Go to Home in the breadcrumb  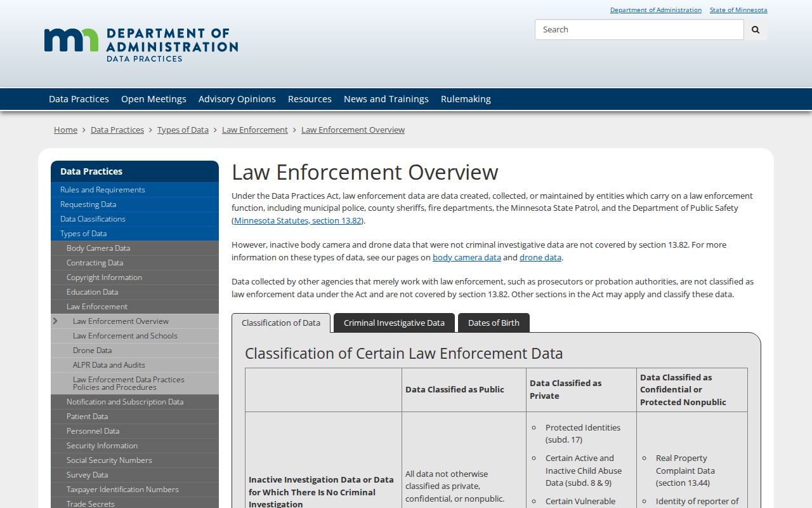click(65, 130)
